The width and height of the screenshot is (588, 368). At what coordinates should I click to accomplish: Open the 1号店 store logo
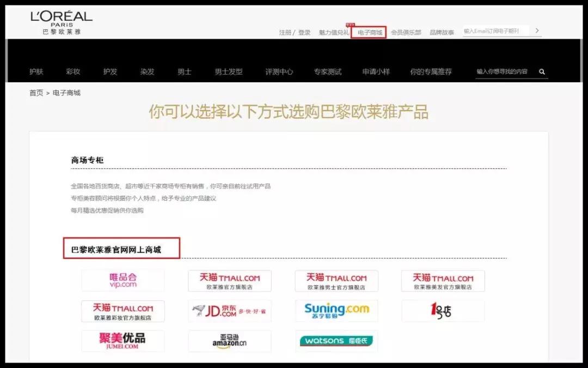click(x=443, y=311)
